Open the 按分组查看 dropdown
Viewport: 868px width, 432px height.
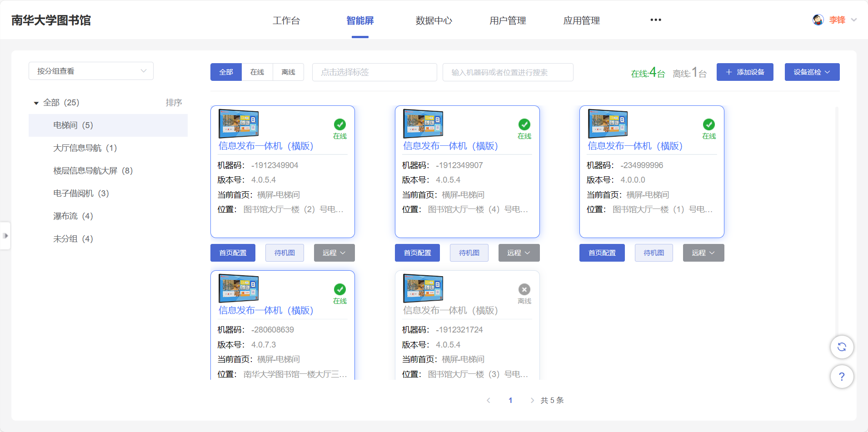91,71
